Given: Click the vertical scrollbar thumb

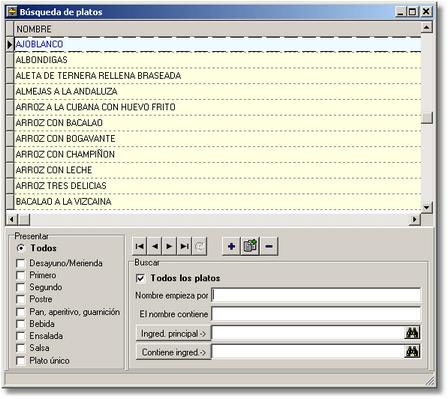Looking at the screenshot, I should pyautogui.click(x=427, y=118).
